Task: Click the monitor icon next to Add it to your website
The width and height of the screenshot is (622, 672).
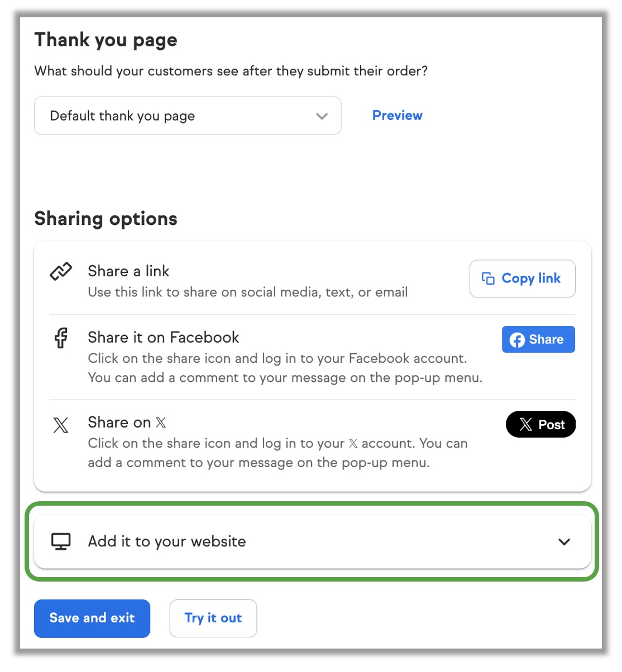Action: pyautogui.click(x=61, y=541)
